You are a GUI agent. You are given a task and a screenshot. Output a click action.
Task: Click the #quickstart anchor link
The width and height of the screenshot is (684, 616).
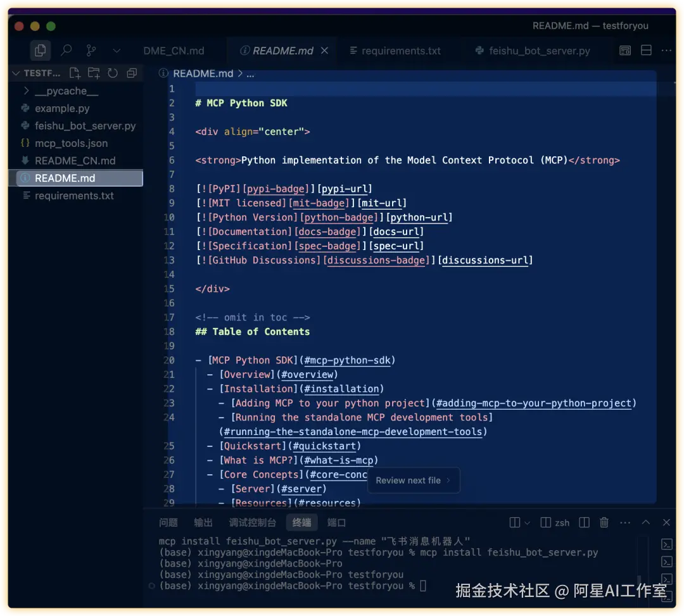coord(324,446)
